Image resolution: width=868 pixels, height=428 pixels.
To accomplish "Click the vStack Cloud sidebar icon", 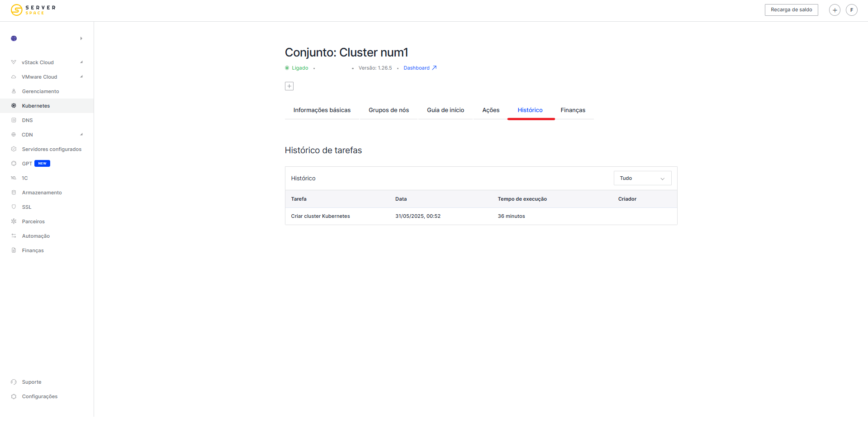I will click(x=14, y=62).
